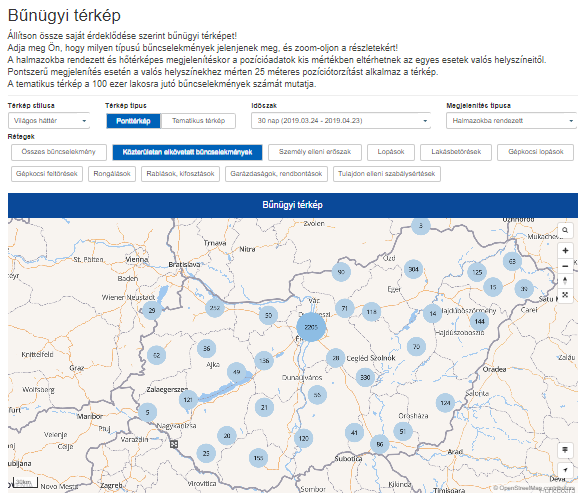
Task: Open the 21 cluster marker
Action: pyautogui.click(x=264, y=407)
